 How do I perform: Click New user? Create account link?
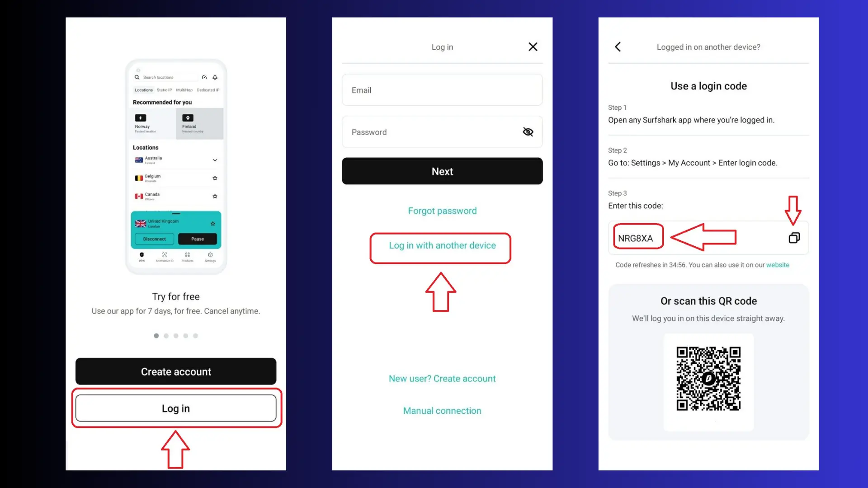click(x=442, y=378)
